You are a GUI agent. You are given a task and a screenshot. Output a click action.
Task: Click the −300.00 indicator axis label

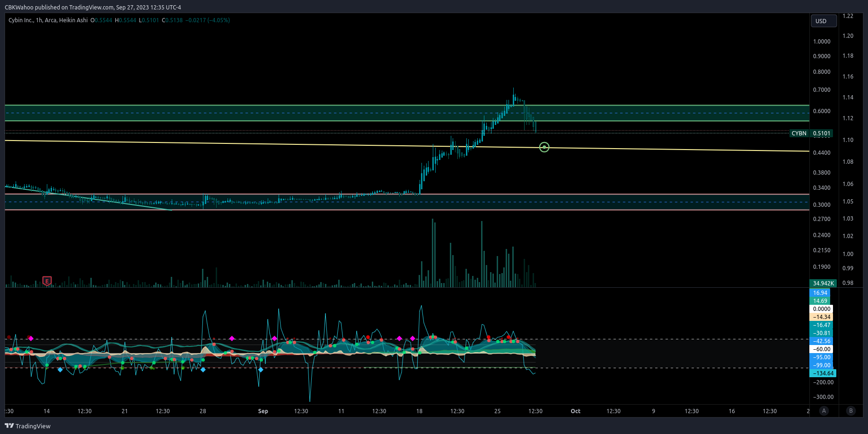[823, 397]
